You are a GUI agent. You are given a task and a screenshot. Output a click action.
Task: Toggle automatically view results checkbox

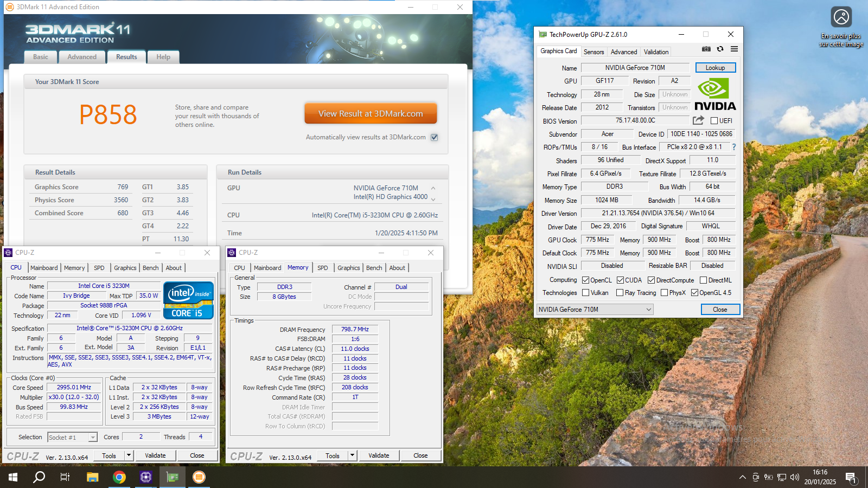point(434,137)
